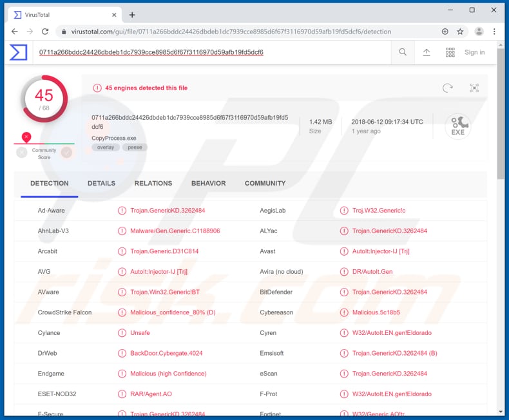The width and height of the screenshot is (509, 420).
Task: Open a new browser tab
Action: (x=132, y=15)
